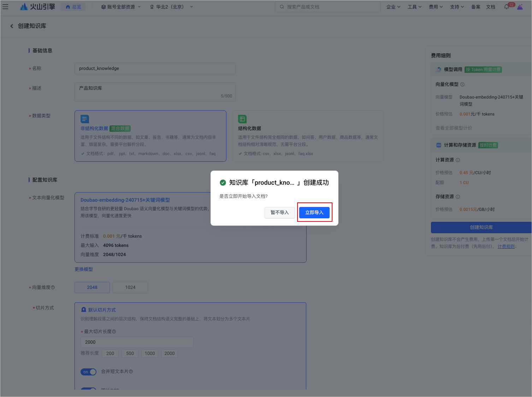This screenshot has width=532, height=397.
Task: Expand the 华北2（北京）region selector
Action: pyautogui.click(x=171, y=7)
